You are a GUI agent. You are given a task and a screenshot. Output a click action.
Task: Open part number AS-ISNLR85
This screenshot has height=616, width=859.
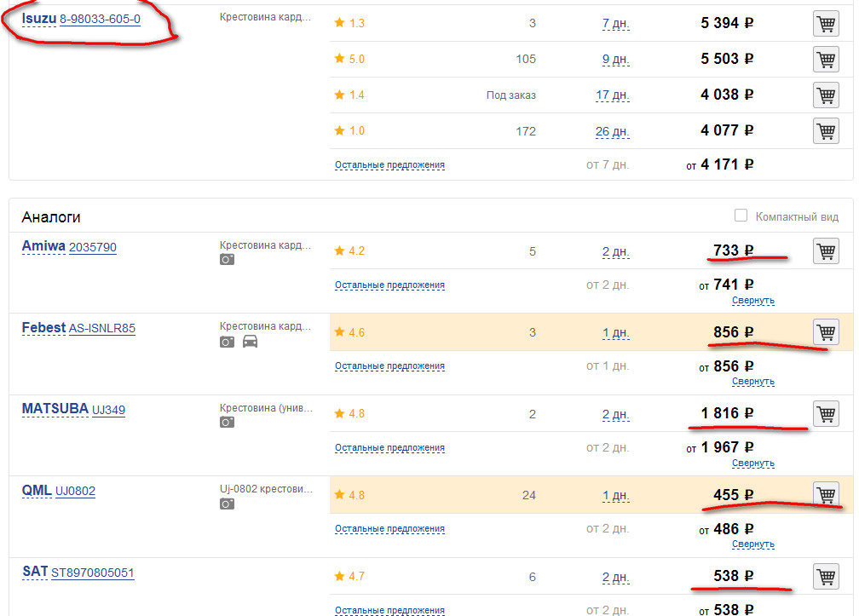coord(102,329)
